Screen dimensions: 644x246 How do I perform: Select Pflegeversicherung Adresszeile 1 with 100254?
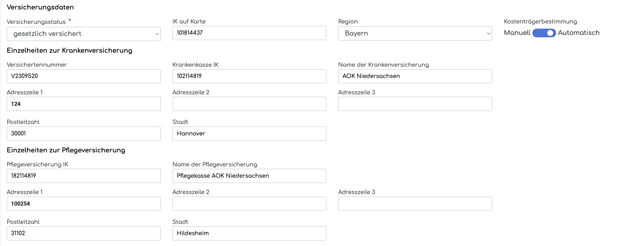pos(84,204)
